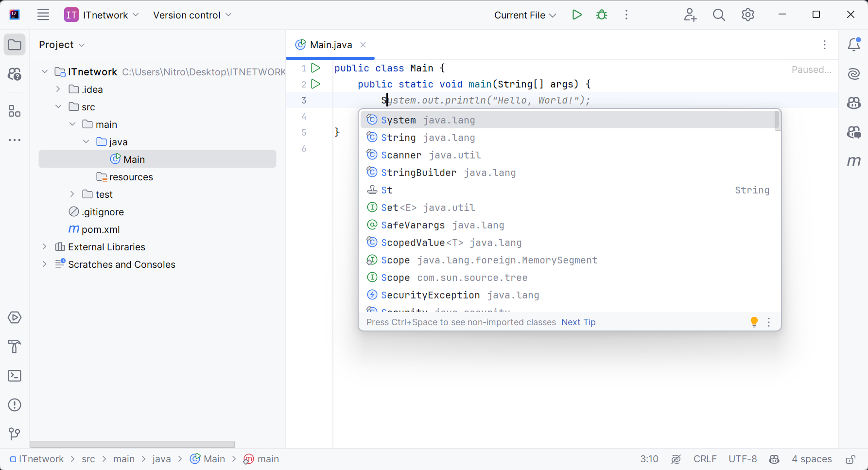Click the green Run button in toolbar
The height and width of the screenshot is (470, 868).
[577, 15]
